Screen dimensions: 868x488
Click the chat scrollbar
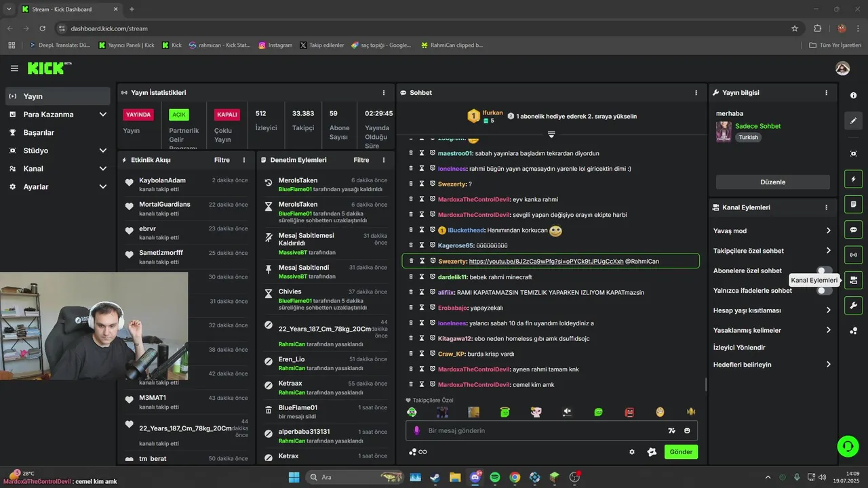[705, 384]
